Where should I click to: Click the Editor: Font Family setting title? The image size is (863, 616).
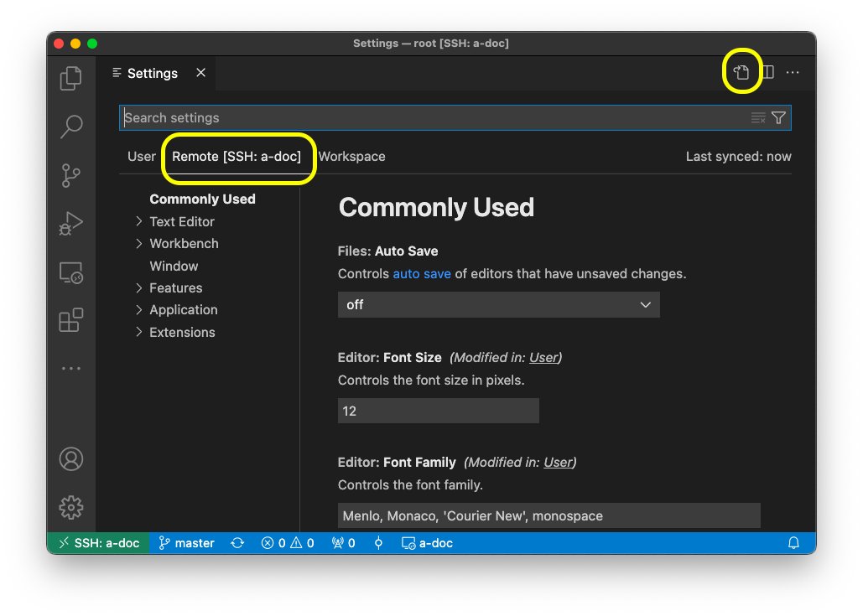pyautogui.click(x=396, y=463)
